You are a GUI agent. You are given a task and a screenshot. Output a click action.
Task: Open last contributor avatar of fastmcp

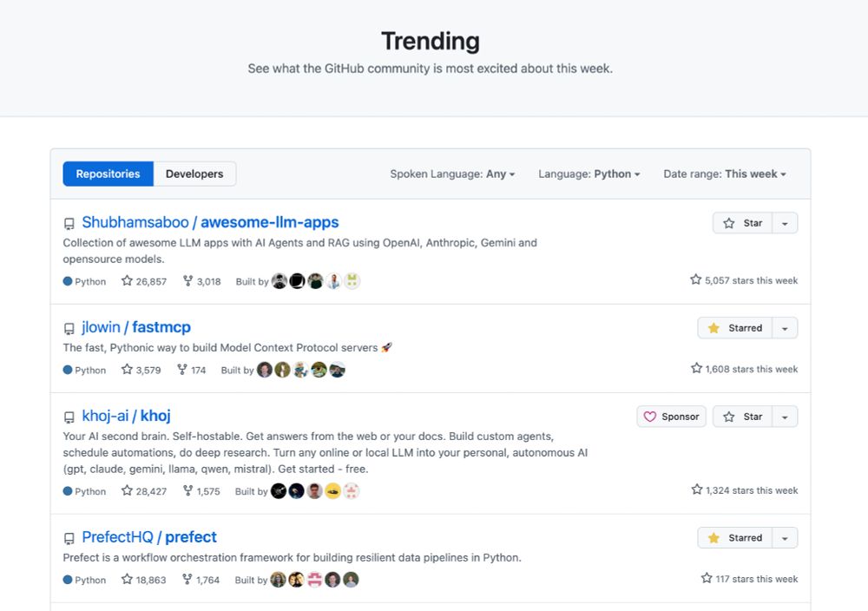pyautogui.click(x=337, y=370)
